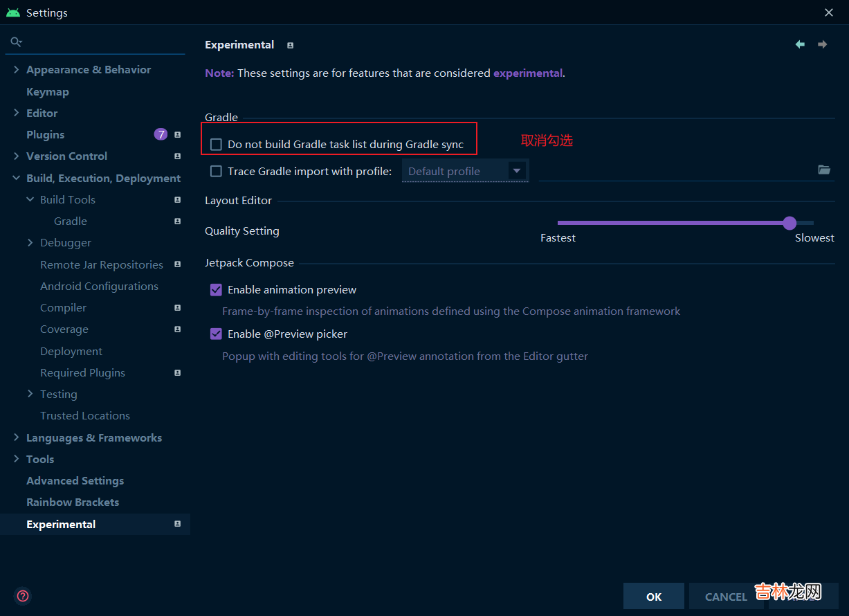Click the folder browse icon for profile path
The image size is (849, 616).
click(824, 170)
